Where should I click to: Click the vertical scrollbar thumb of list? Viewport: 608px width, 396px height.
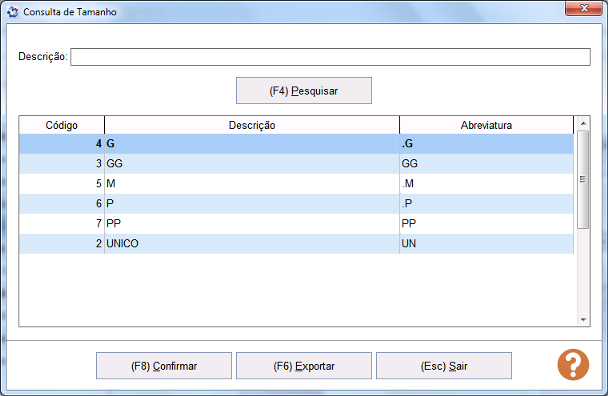(583, 179)
